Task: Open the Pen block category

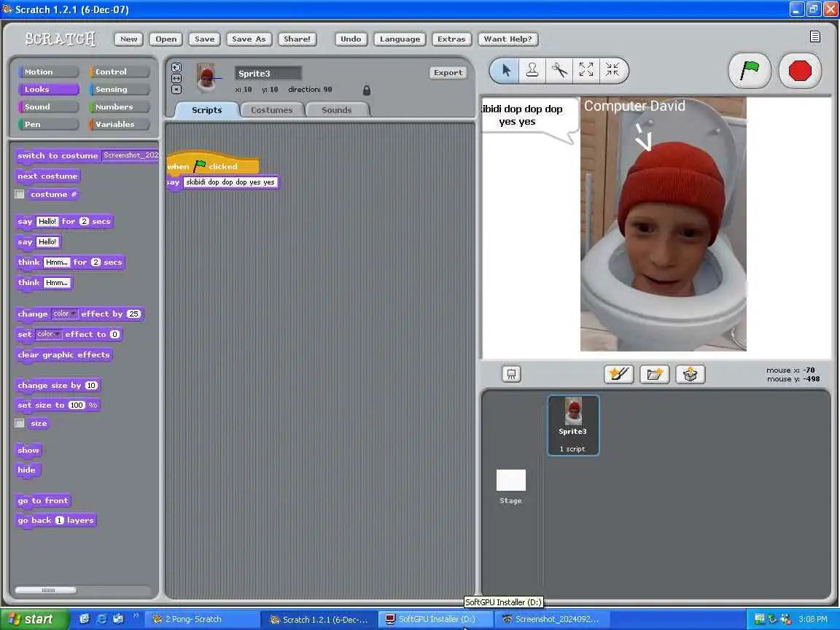Action: (x=47, y=124)
